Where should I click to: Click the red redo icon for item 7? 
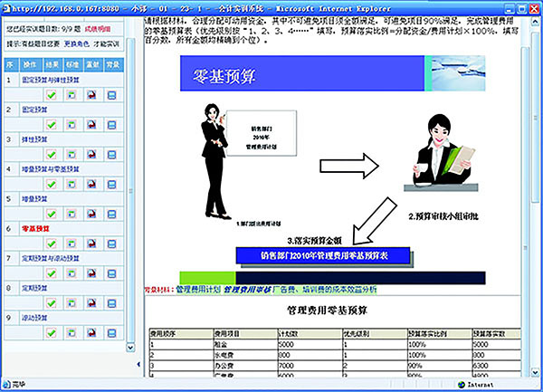click(91, 273)
